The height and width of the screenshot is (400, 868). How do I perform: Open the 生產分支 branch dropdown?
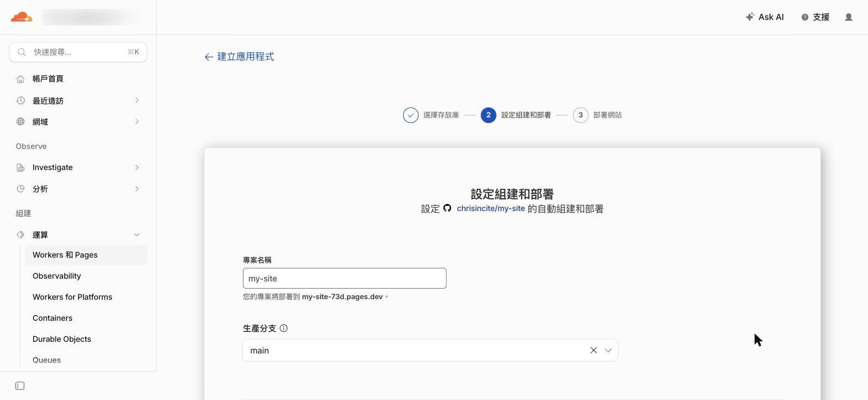[608, 350]
